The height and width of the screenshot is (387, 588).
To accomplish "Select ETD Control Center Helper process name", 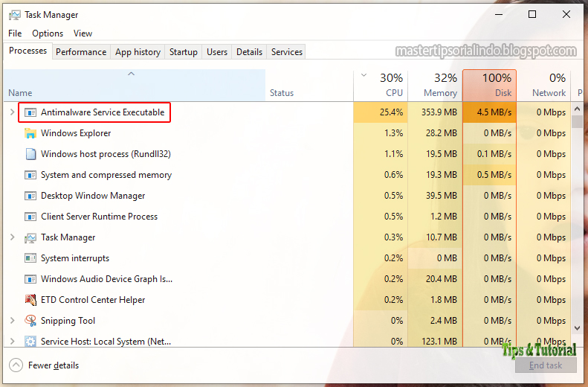I will (x=93, y=300).
